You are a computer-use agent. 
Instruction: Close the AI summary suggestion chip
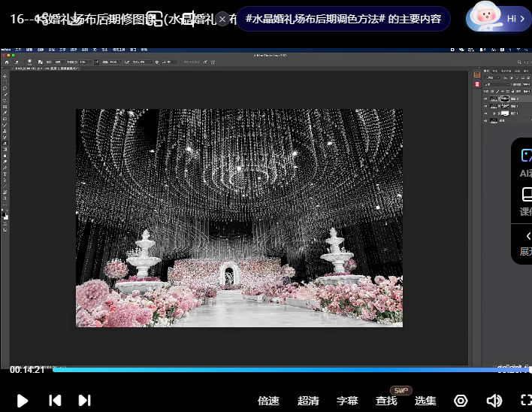pyautogui.click(x=222, y=19)
